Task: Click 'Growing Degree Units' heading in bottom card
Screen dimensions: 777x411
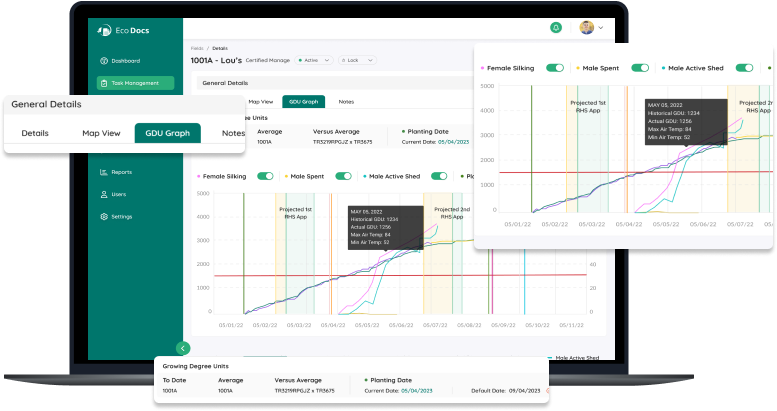Action: coord(196,366)
